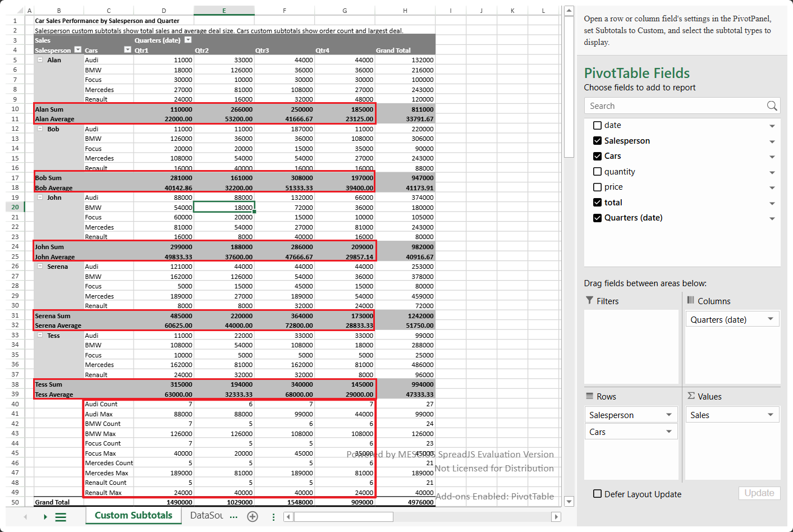Viewport: 793px width, 532px height.
Task: Click the horizontal scrollbar left arrow
Action: point(288,517)
